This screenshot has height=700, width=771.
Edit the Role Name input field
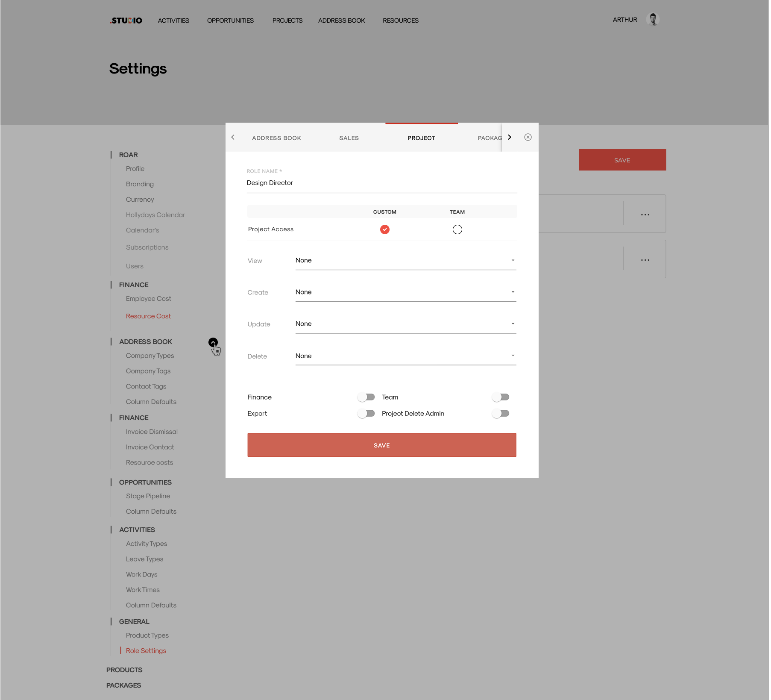point(381,183)
